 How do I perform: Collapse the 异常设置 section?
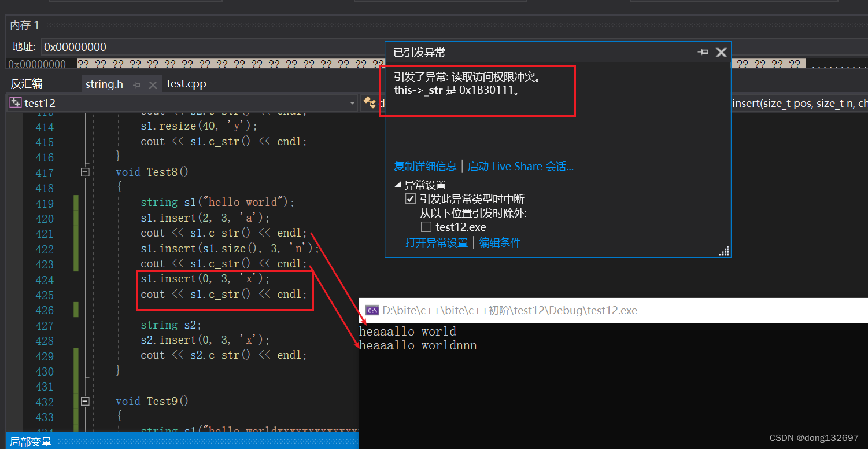398,185
